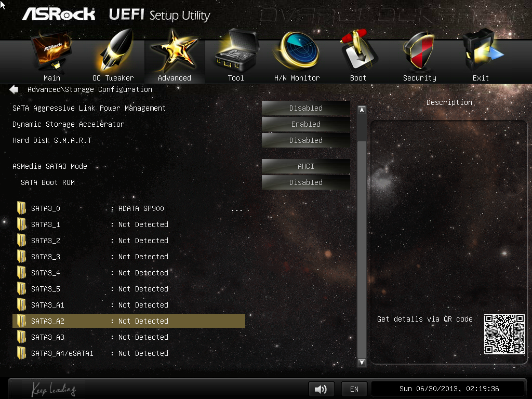This screenshot has height=399, width=532.
Task: Open the Security shield icon
Action: 419,51
